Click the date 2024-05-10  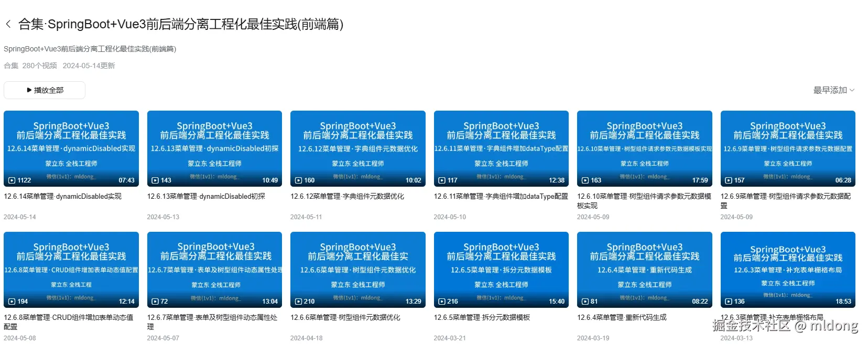pos(450,217)
